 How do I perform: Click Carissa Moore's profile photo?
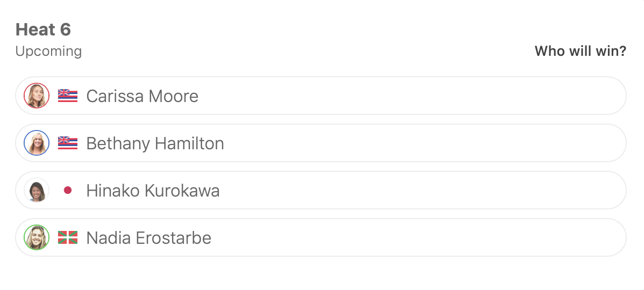point(37,96)
